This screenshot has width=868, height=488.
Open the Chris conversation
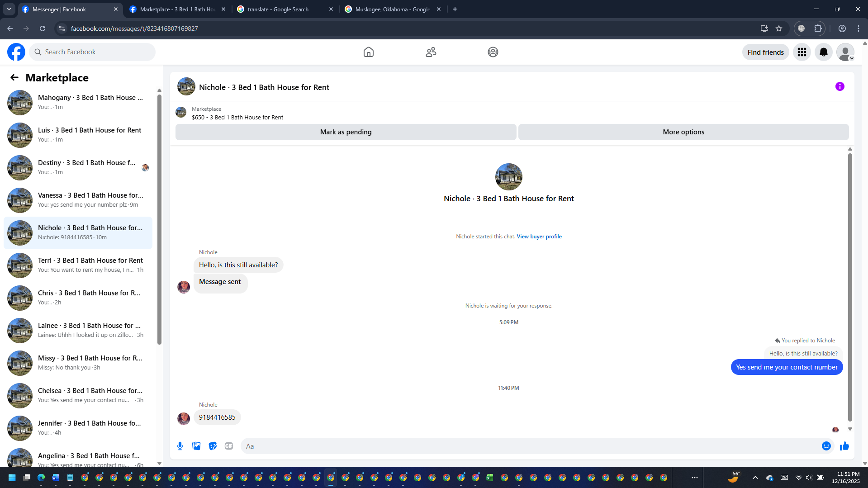click(x=78, y=298)
